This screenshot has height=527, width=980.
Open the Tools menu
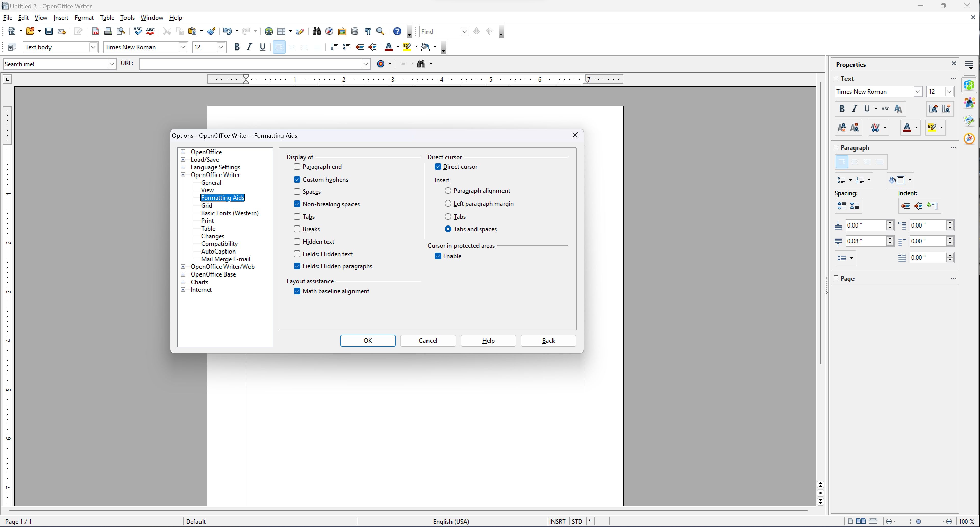point(127,18)
